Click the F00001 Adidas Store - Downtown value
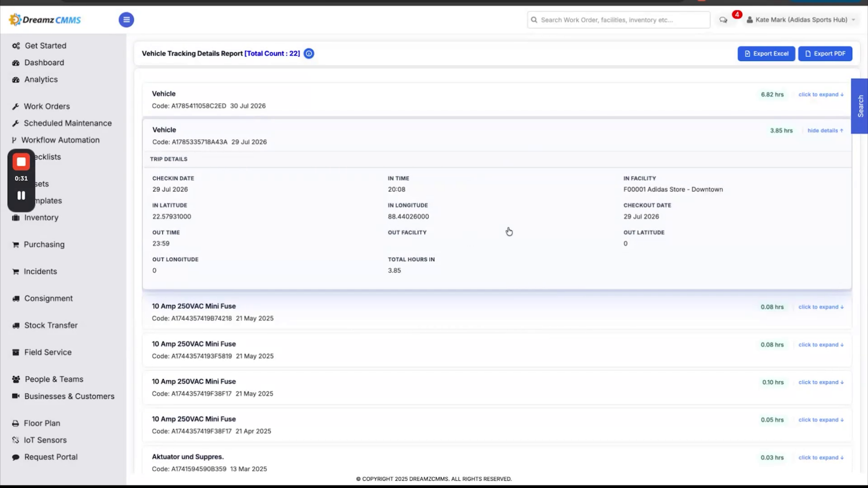Screen dimensions: 868x488 point(673,189)
